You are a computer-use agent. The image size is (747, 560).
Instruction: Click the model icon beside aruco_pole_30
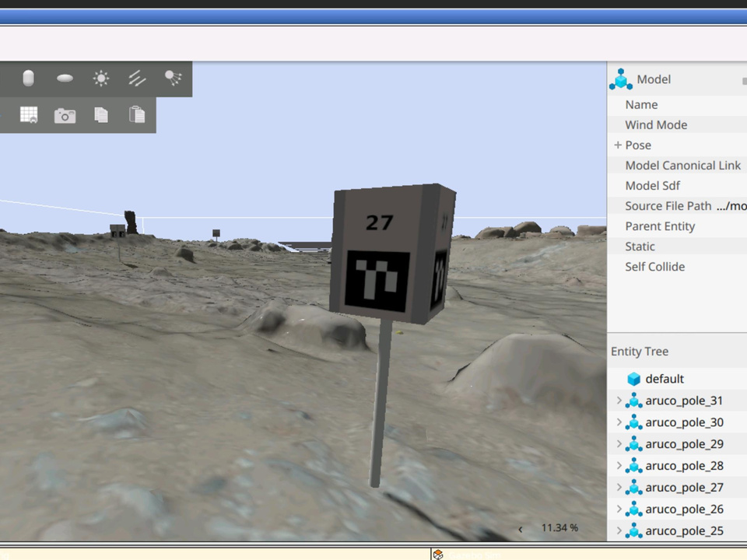coord(633,422)
